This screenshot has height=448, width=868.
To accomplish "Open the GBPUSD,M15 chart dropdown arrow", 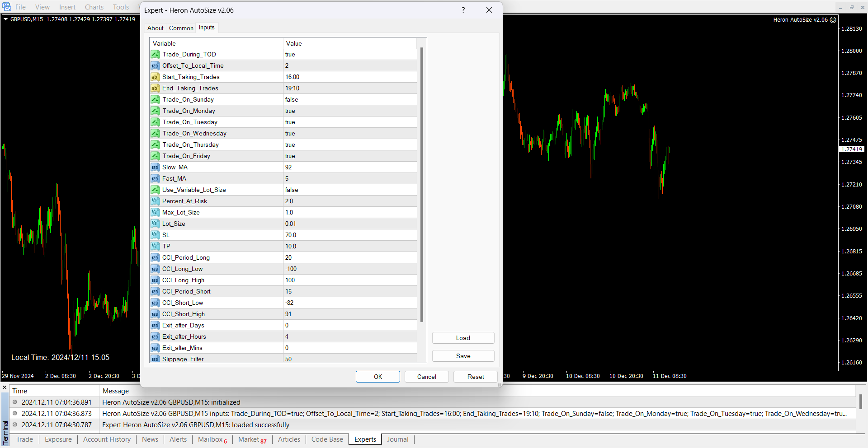I will pos(5,19).
